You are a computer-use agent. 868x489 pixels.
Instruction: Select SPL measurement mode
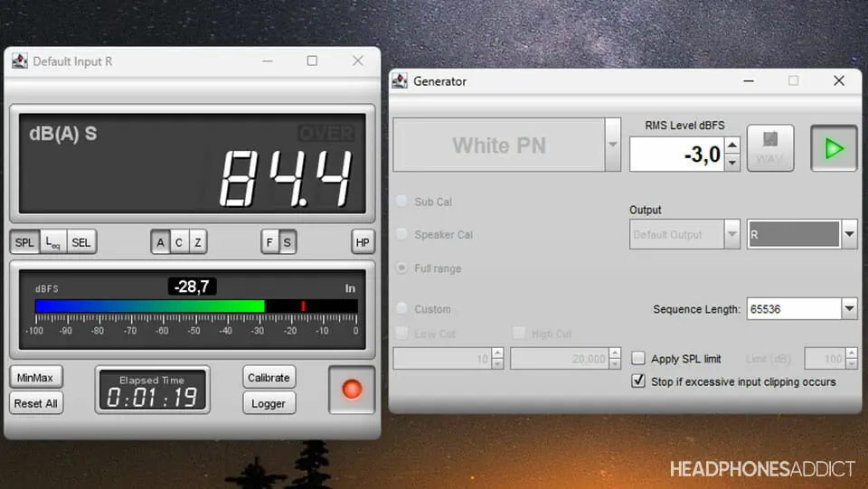pos(24,242)
